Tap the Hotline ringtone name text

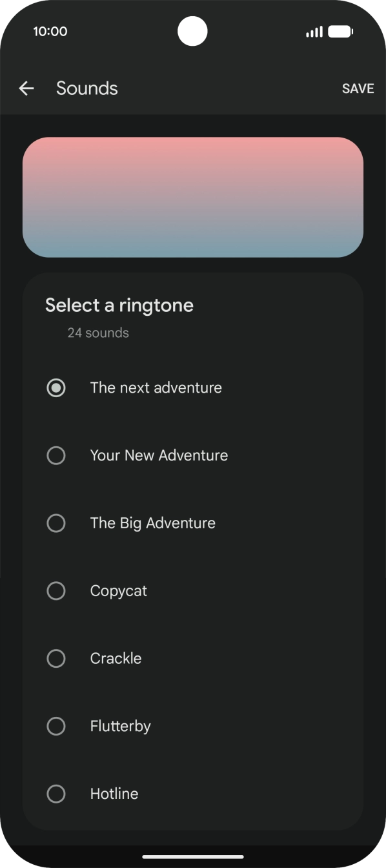114,794
